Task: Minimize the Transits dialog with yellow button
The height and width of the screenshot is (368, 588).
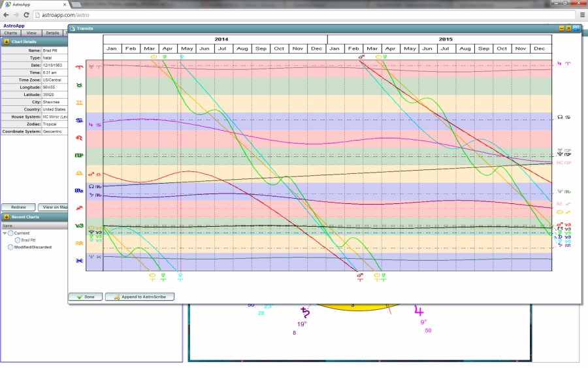Action: tap(561, 28)
